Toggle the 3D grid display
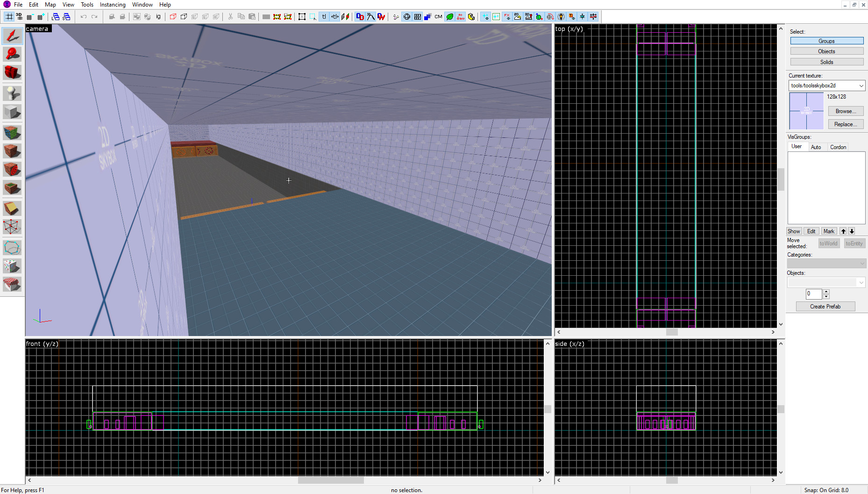Viewport: 868px width, 494px height. 19,17
